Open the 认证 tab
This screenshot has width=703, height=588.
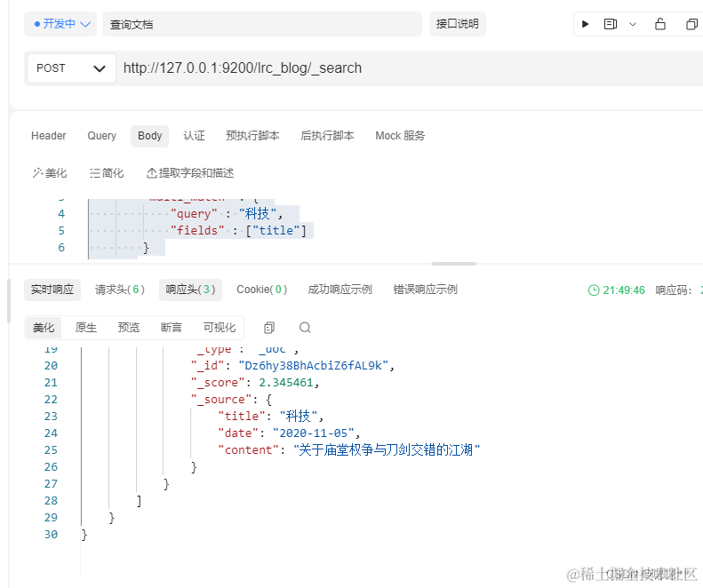[194, 136]
